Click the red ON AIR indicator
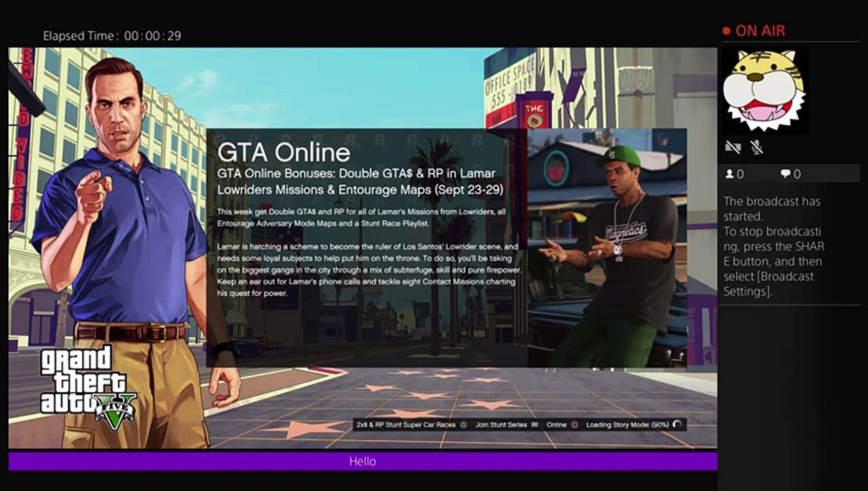Screen dimensions: 868x491 click(754, 31)
